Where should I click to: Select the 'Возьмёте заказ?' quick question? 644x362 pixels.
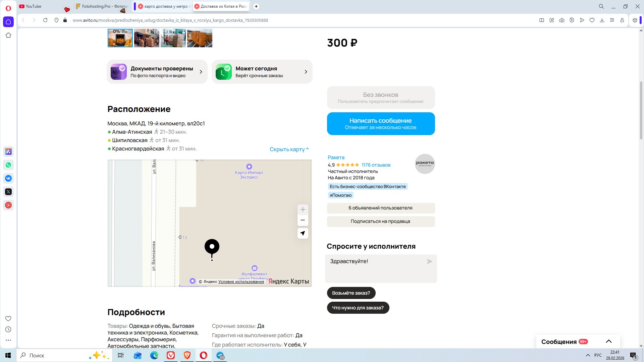[351, 293]
